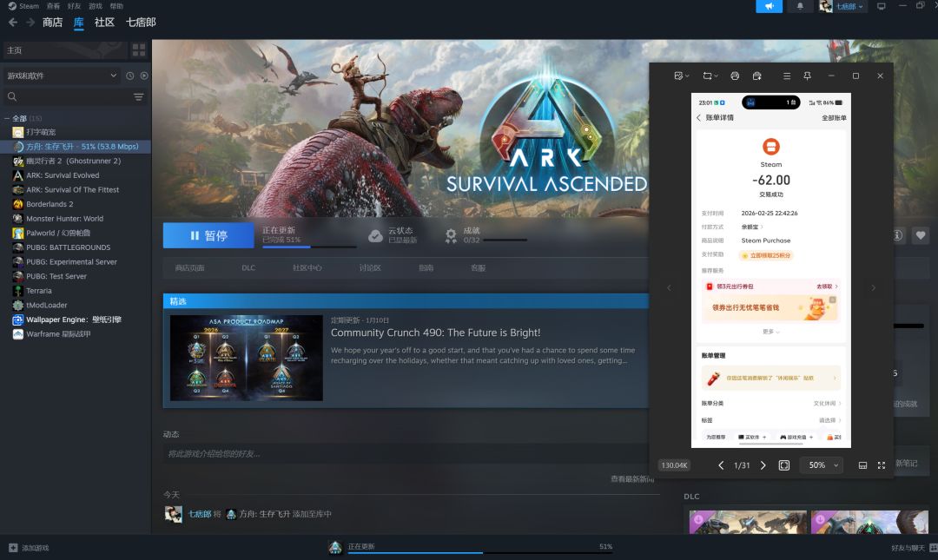Switch to the Community (社区) tab
This screenshot has height=560, width=938.
[x=104, y=22]
